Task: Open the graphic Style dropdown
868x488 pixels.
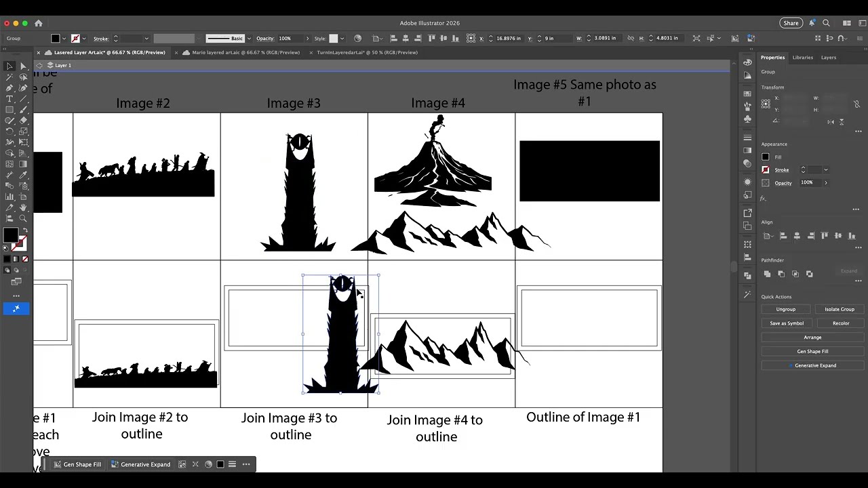Action: [x=342, y=39]
